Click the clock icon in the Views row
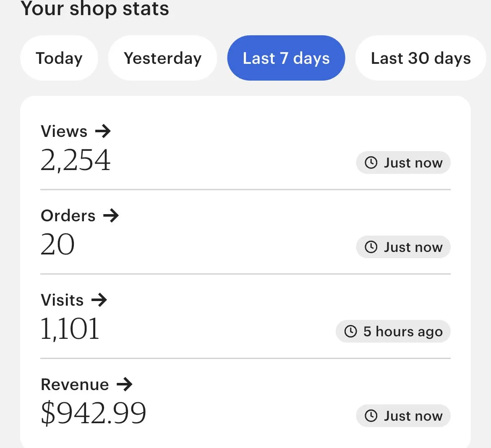Image resolution: width=491 pixels, height=448 pixels. 371,162
